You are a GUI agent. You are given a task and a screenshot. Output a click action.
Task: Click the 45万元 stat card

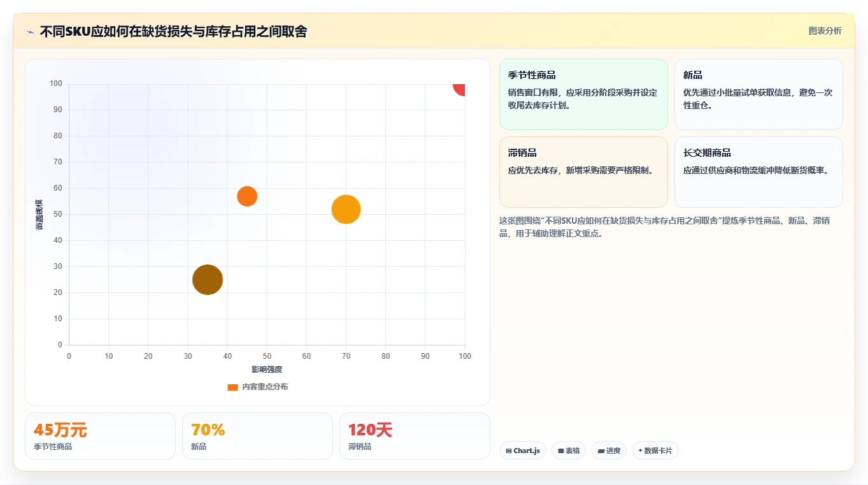click(100, 436)
